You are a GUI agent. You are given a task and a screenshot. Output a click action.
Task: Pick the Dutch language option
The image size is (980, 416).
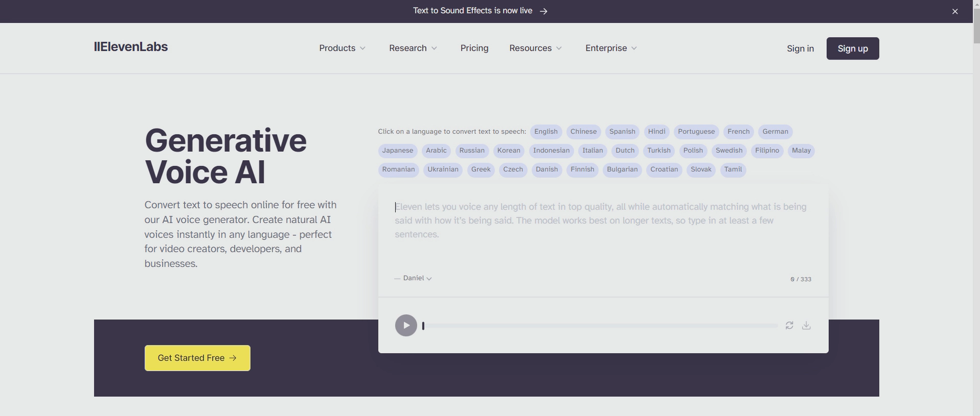coord(625,150)
